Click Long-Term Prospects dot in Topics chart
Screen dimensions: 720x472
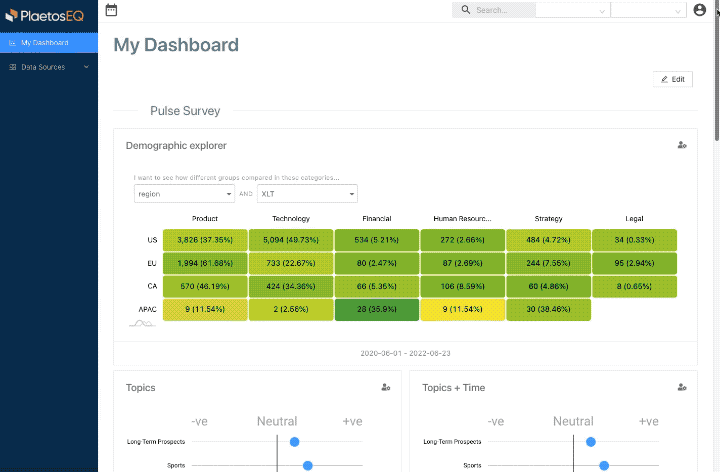pos(294,442)
